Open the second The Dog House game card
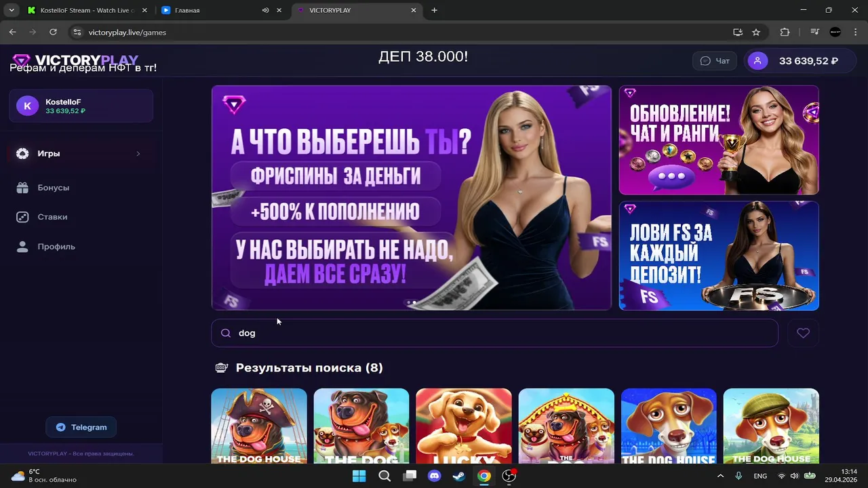The width and height of the screenshot is (868, 488). 361,426
